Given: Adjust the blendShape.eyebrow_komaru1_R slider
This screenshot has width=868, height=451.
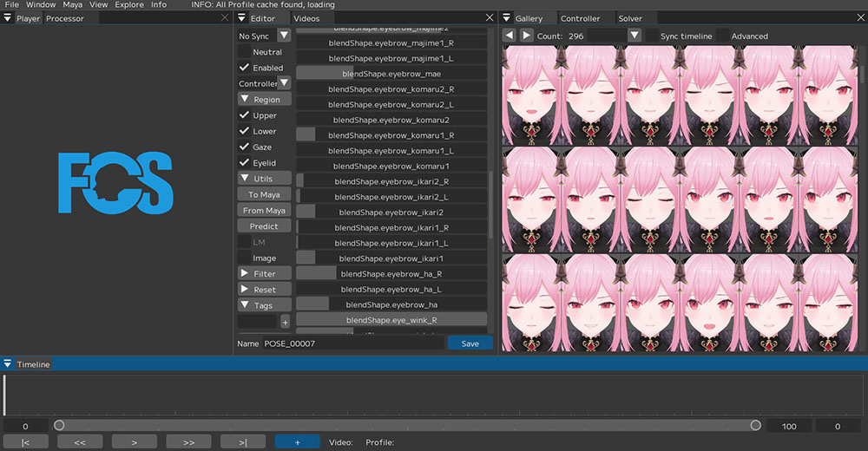Looking at the screenshot, I should click(391, 135).
